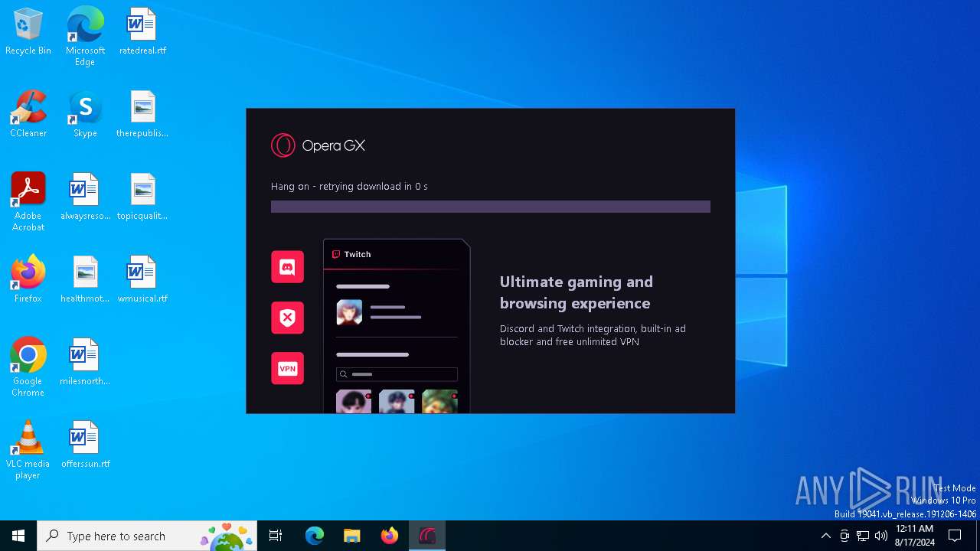Image resolution: width=980 pixels, height=551 pixels.
Task: Open Microsoft Edge from the taskbar
Action: point(315,536)
